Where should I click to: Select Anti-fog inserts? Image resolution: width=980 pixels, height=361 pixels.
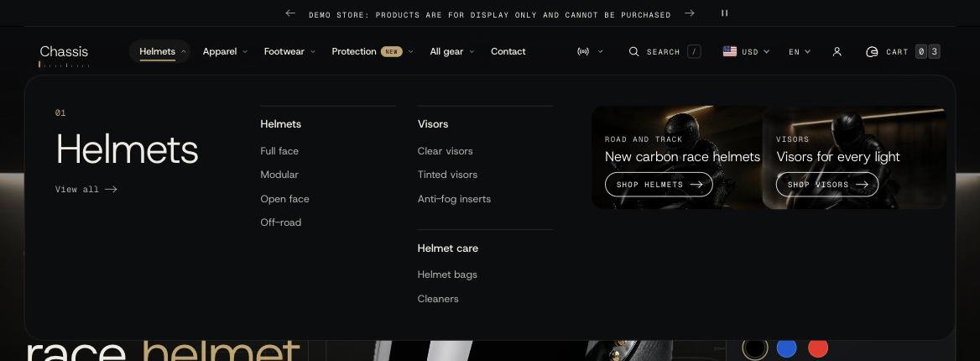click(x=454, y=199)
